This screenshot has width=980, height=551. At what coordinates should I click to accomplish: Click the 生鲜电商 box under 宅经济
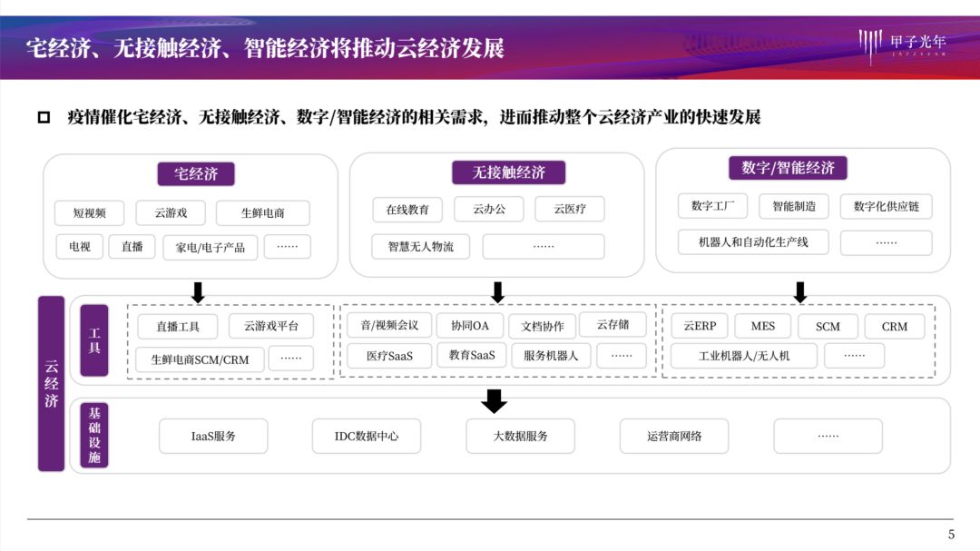262,213
